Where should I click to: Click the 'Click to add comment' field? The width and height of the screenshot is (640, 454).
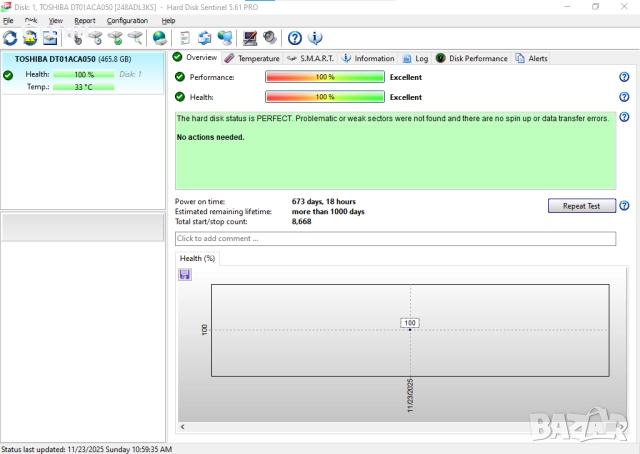pos(395,239)
